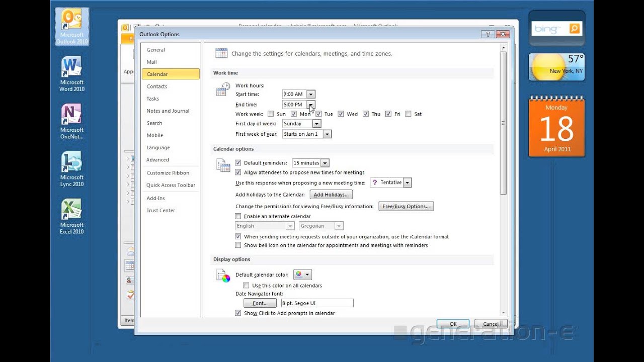The height and width of the screenshot is (362, 644).
Task: Open the Microsoft Outlook 2010 desktop icon
Action: click(72, 27)
